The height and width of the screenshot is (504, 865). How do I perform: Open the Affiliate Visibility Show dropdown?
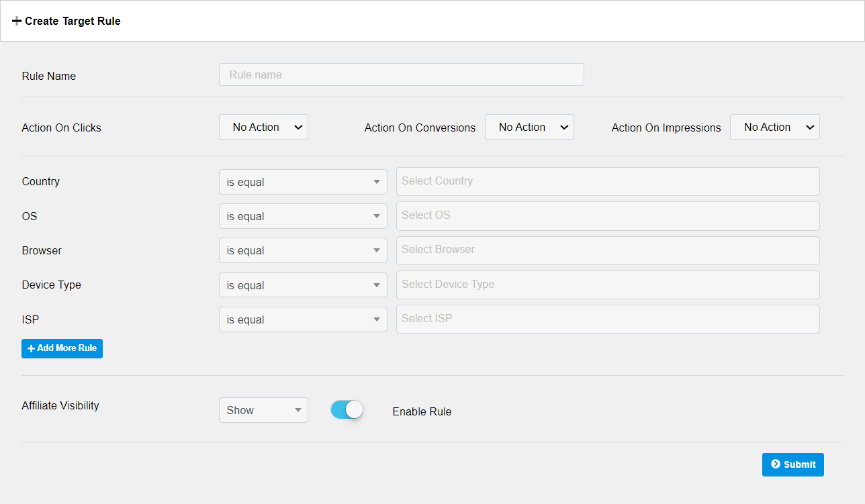[263, 410]
